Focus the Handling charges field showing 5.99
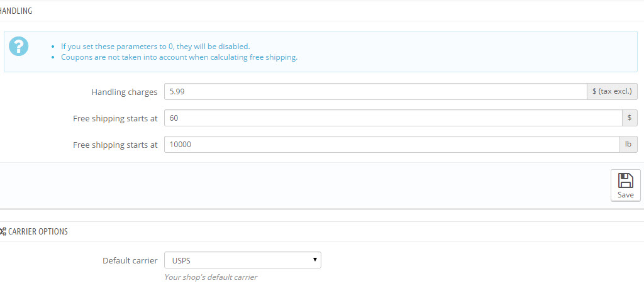The image size is (644, 293). pos(375,92)
